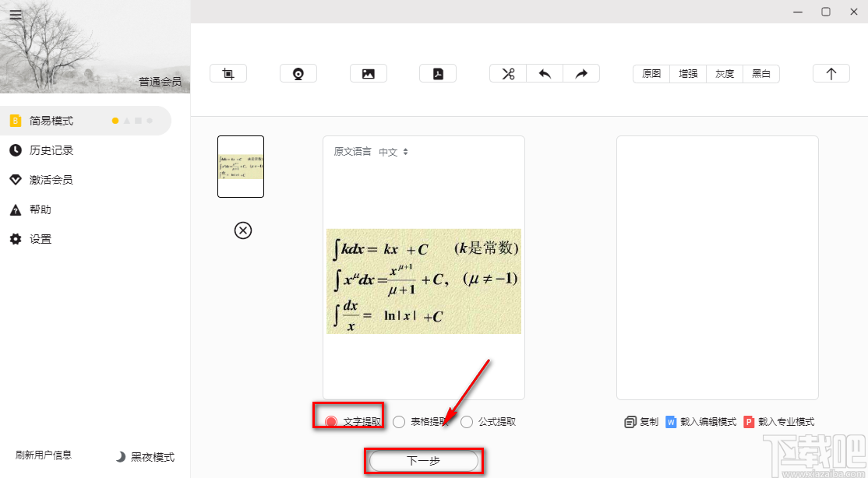The height and width of the screenshot is (478, 868).
Task: Click 载入编辑模式 link
Action: click(708, 422)
